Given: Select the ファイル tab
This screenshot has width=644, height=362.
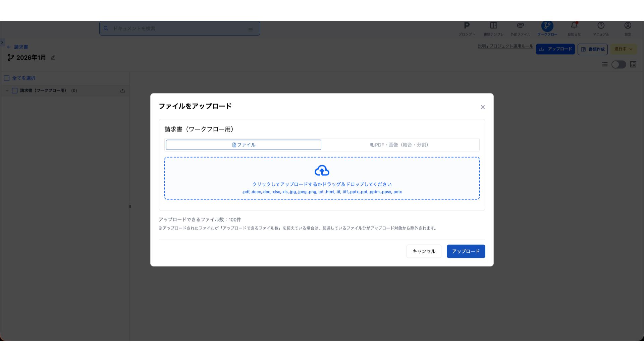Looking at the screenshot, I should (x=244, y=145).
